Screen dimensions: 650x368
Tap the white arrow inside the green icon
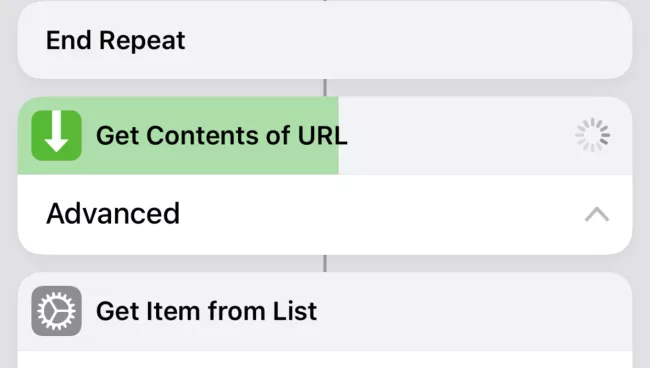(x=56, y=132)
